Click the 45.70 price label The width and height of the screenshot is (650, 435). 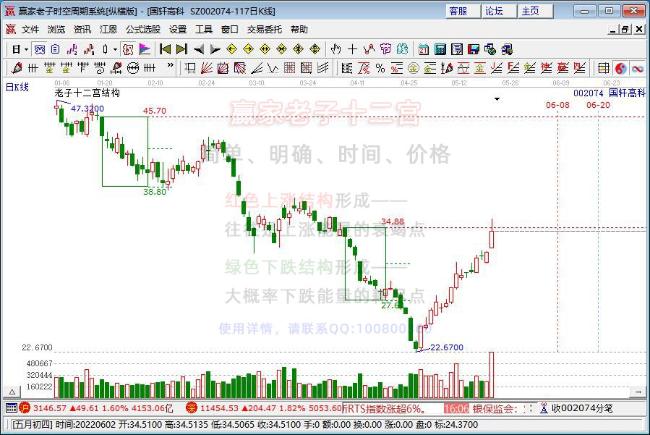point(155,111)
